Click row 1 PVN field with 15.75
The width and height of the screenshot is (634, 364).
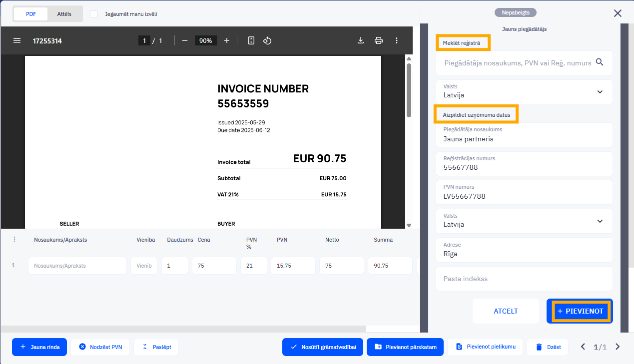click(x=293, y=266)
